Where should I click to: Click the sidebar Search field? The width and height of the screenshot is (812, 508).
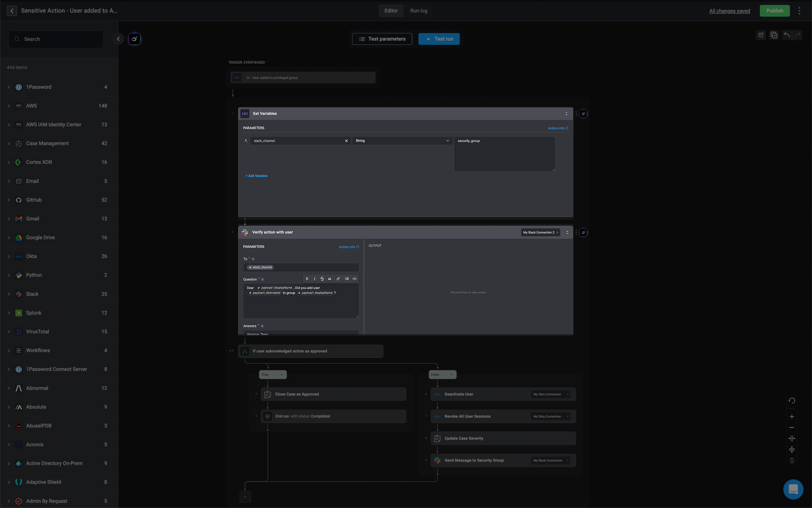click(56, 39)
